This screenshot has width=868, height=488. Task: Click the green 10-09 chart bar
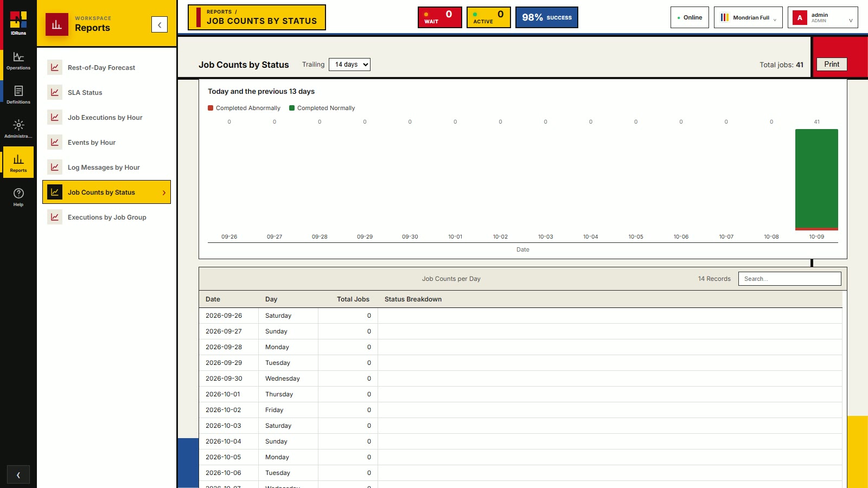(816, 178)
